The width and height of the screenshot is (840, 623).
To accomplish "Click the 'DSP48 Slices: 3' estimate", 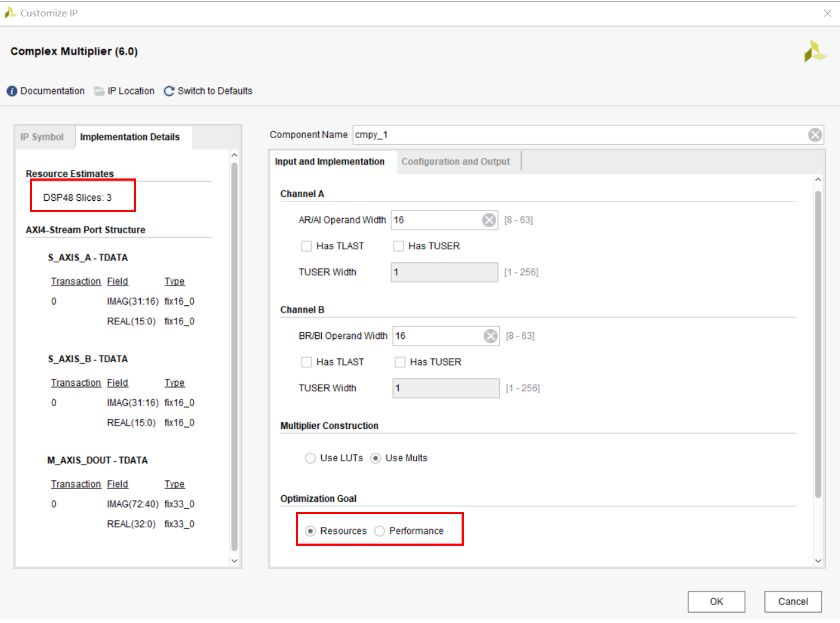I will 78,198.
